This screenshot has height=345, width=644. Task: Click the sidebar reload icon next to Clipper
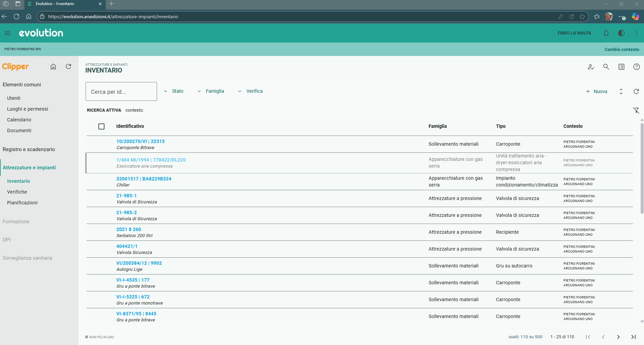pos(68,66)
